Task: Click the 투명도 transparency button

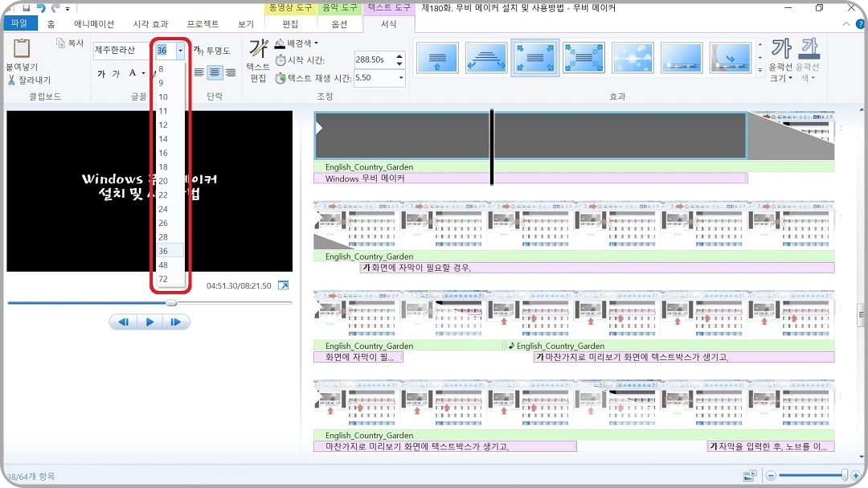Action: [x=212, y=51]
